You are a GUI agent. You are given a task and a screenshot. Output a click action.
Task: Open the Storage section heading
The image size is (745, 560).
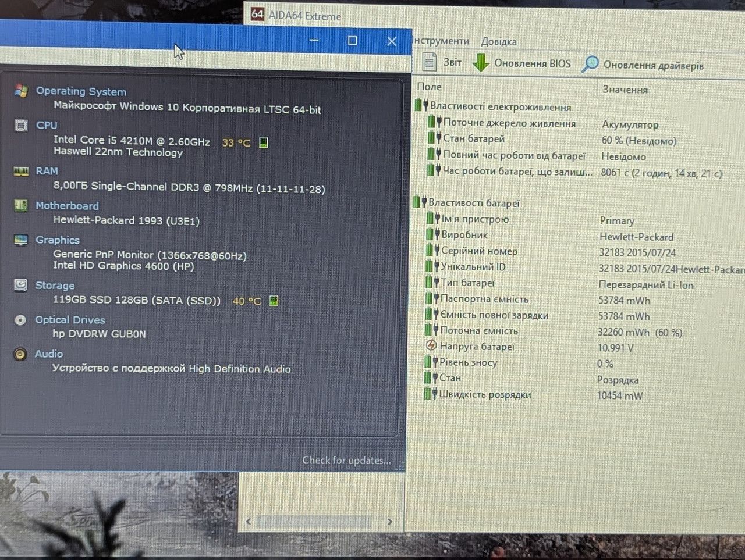click(55, 286)
